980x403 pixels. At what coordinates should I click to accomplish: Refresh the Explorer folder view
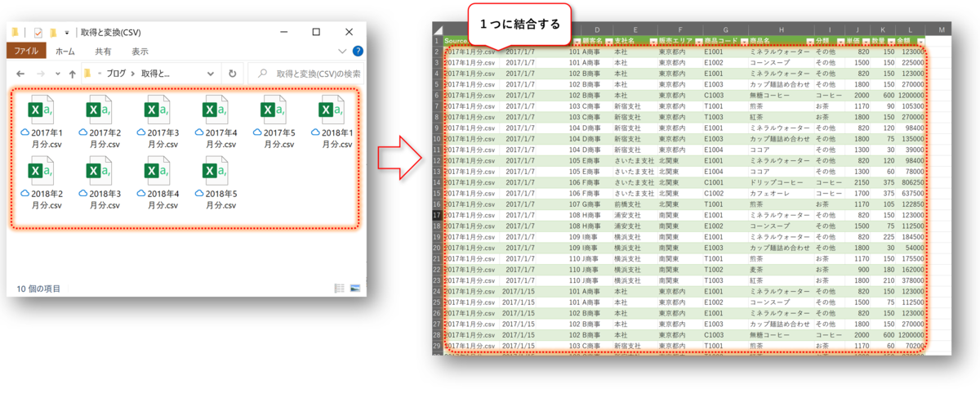point(233,74)
